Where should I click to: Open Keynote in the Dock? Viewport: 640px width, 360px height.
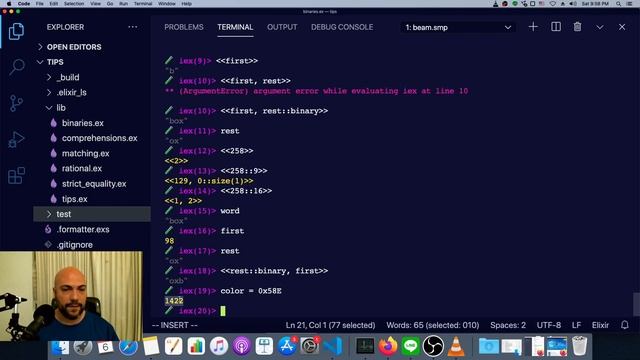pos(264,347)
